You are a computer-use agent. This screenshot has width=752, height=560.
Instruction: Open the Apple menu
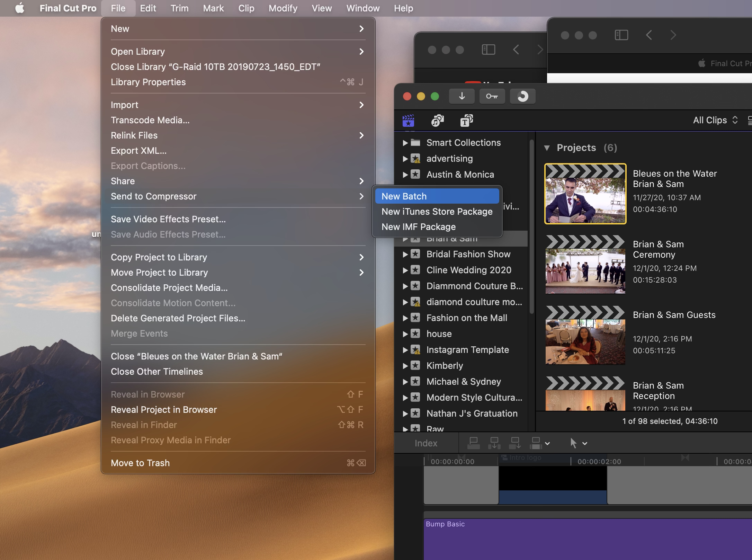click(20, 8)
